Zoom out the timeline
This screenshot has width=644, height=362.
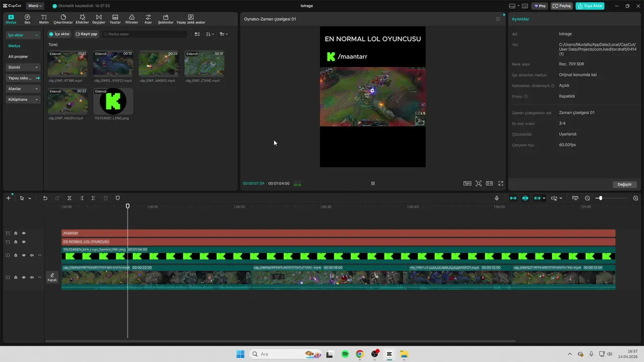(x=587, y=198)
